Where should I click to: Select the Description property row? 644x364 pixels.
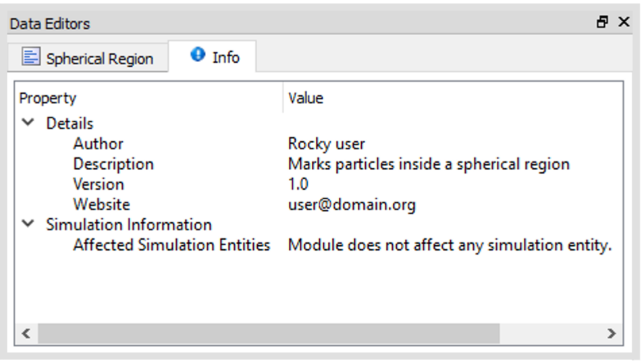319,164
